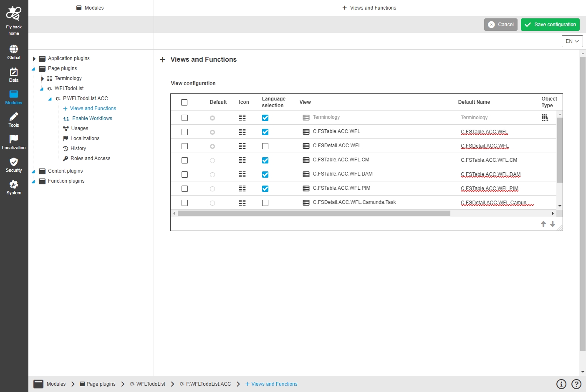Image resolution: width=586 pixels, height=392 pixels.
Task: Expand the Application plugins tree node
Action: (x=34, y=59)
